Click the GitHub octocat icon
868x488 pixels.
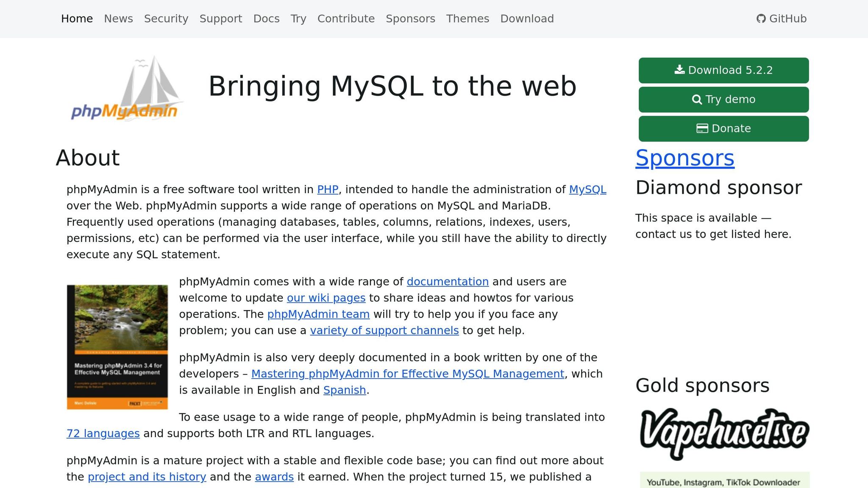coord(761,19)
